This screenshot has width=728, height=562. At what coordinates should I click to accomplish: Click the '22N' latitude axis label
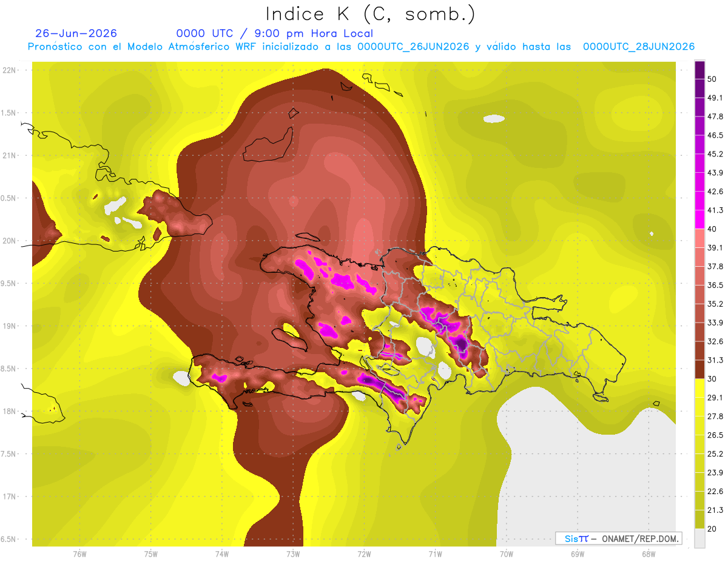[x=10, y=70]
